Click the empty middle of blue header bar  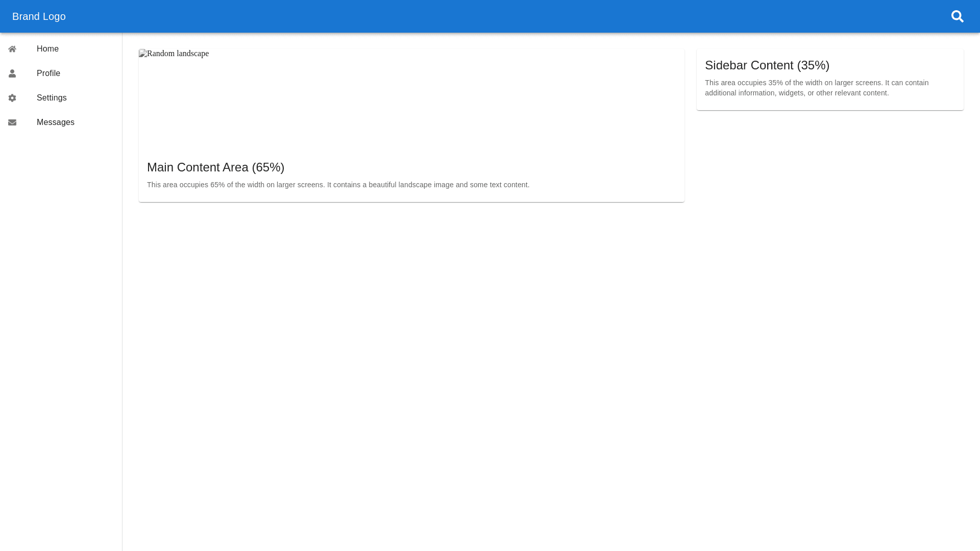(x=490, y=16)
